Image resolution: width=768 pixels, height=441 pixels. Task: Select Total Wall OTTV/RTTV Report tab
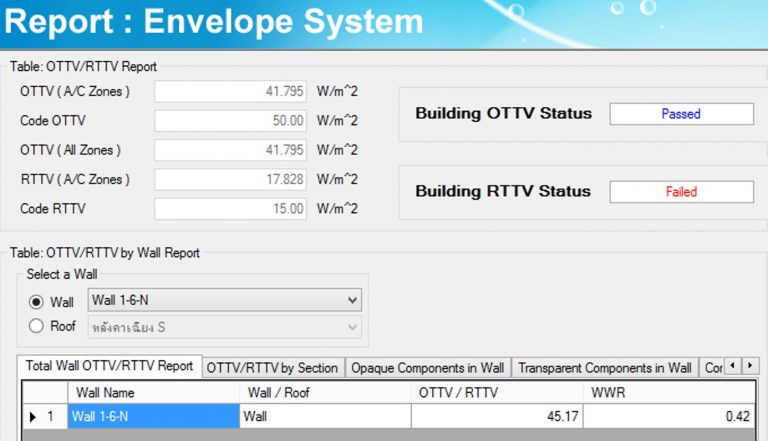109,366
